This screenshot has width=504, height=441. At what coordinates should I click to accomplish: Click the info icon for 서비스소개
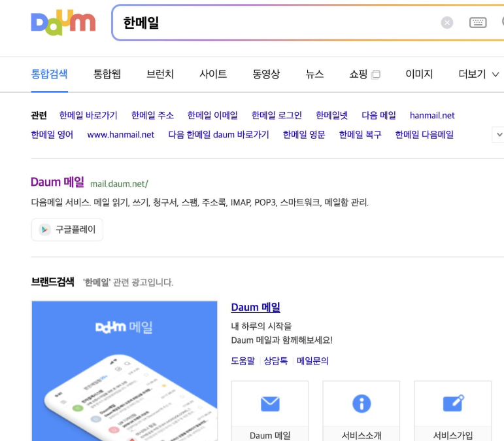click(361, 404)
